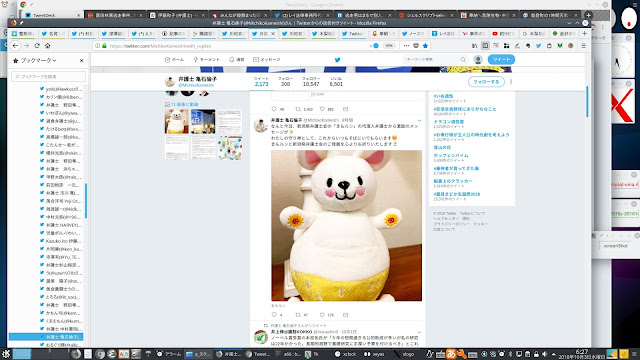Screen dimensions: 640x360
Task: Click the bookmark search input field
Action: [49, 76]
